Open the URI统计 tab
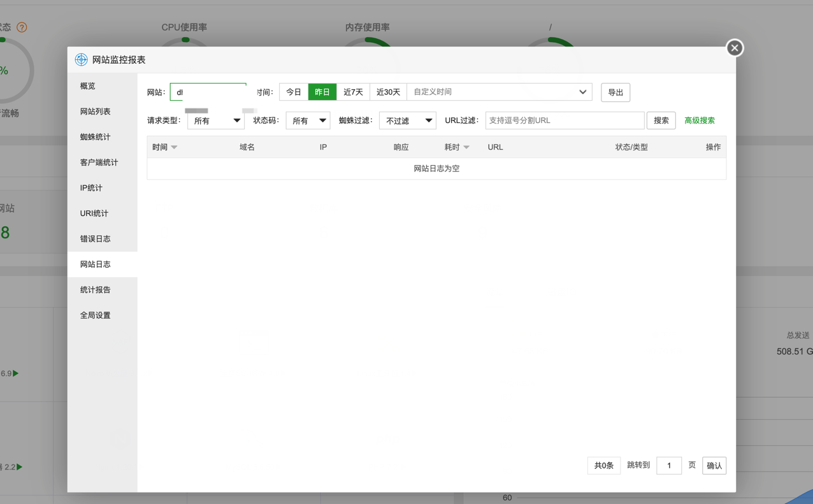 point(103,213)
